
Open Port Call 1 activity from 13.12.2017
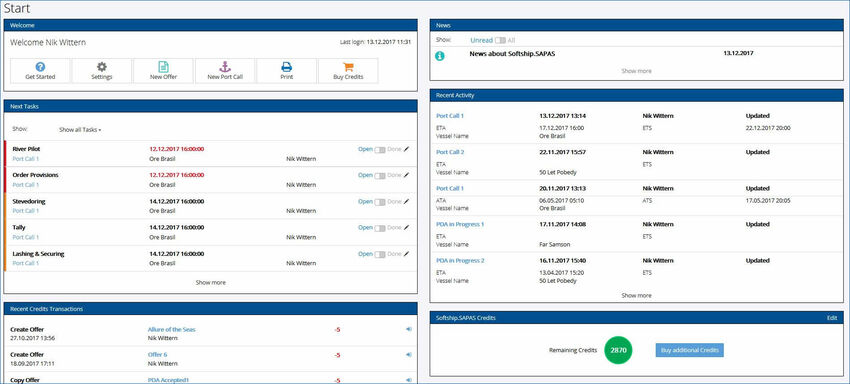pos(450,116)
